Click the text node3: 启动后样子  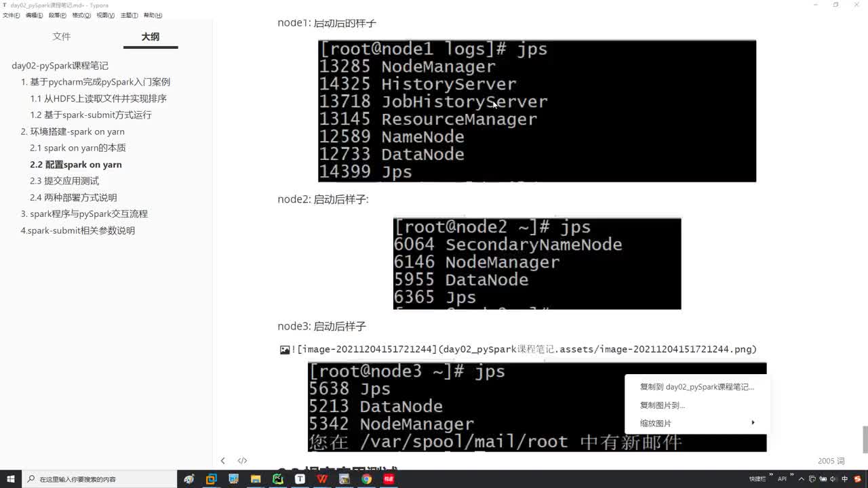coord(321,326)
